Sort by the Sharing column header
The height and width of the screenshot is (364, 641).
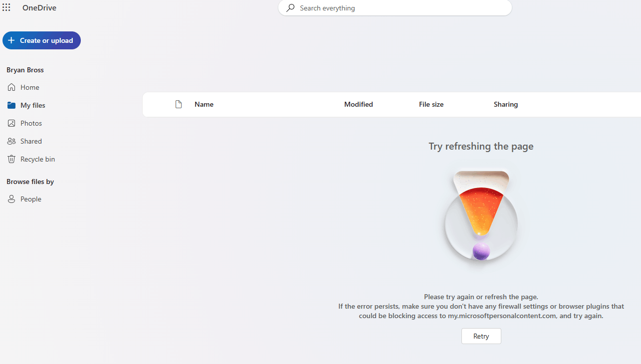click(506, 104)
